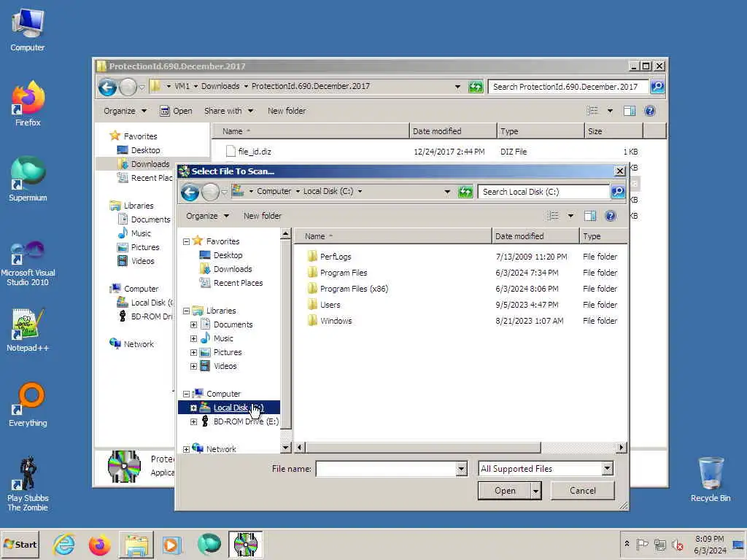This screenshot has height=560, width=747.
Task: Click search magnifier in ProtectionId Explorer window
Action: tap(657, 86)
